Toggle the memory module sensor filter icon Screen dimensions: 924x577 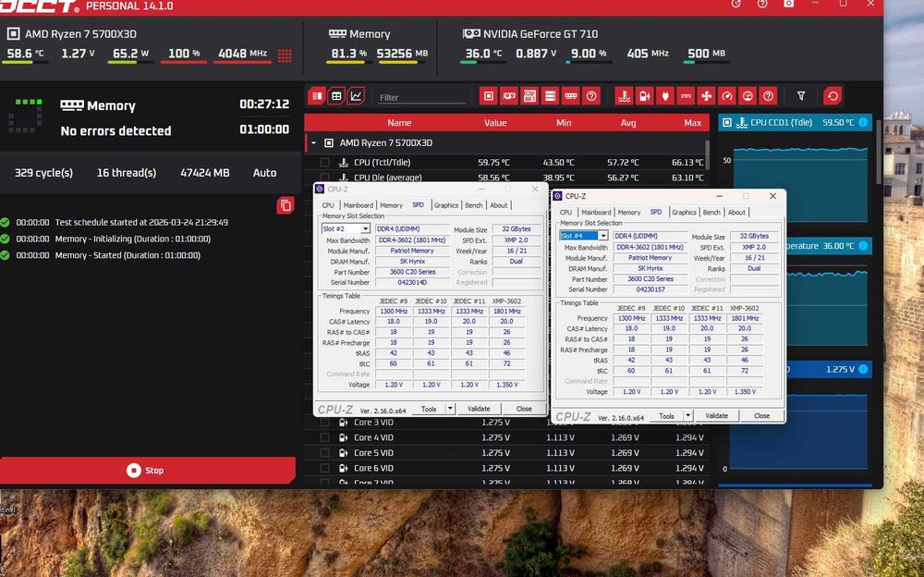coord(570,96)
